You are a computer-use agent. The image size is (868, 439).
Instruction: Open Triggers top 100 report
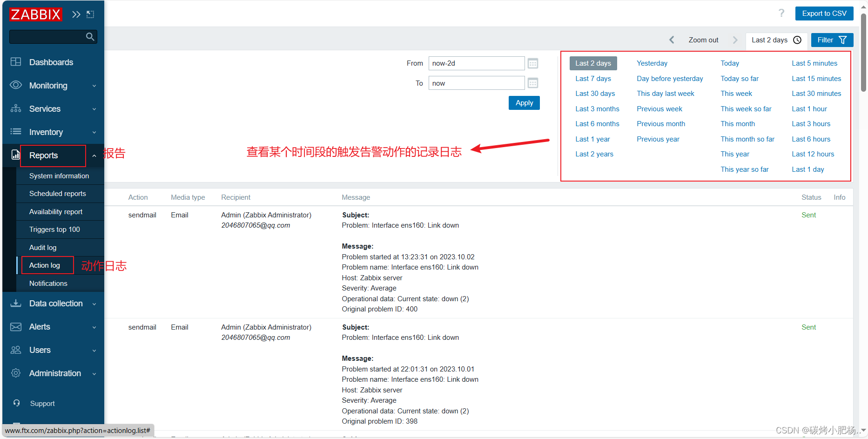[x=54, y=230]
